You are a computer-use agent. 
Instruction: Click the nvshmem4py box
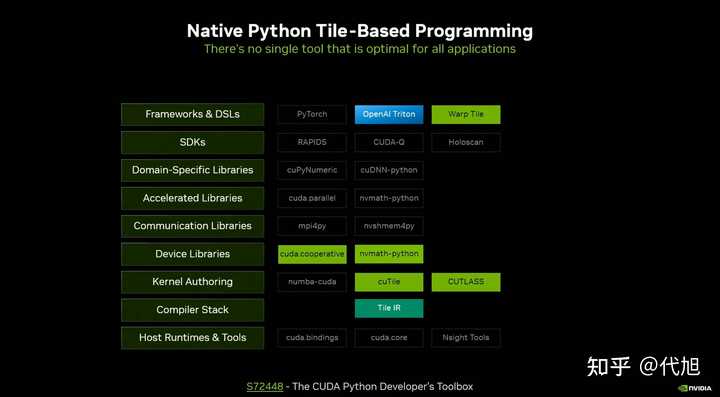click(389, 226)
